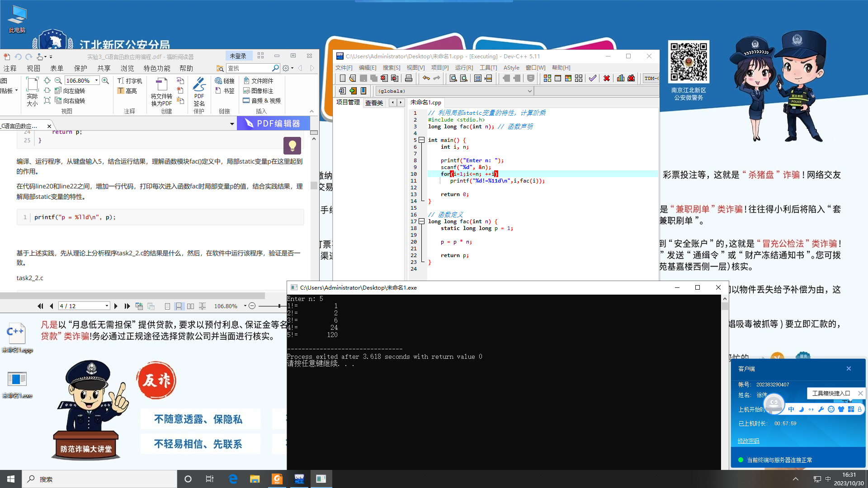Viewport: 868px width, 488px height.
Task: Open the 106.80% zoom dropdown in ribbon
Action: coord(96,80)
